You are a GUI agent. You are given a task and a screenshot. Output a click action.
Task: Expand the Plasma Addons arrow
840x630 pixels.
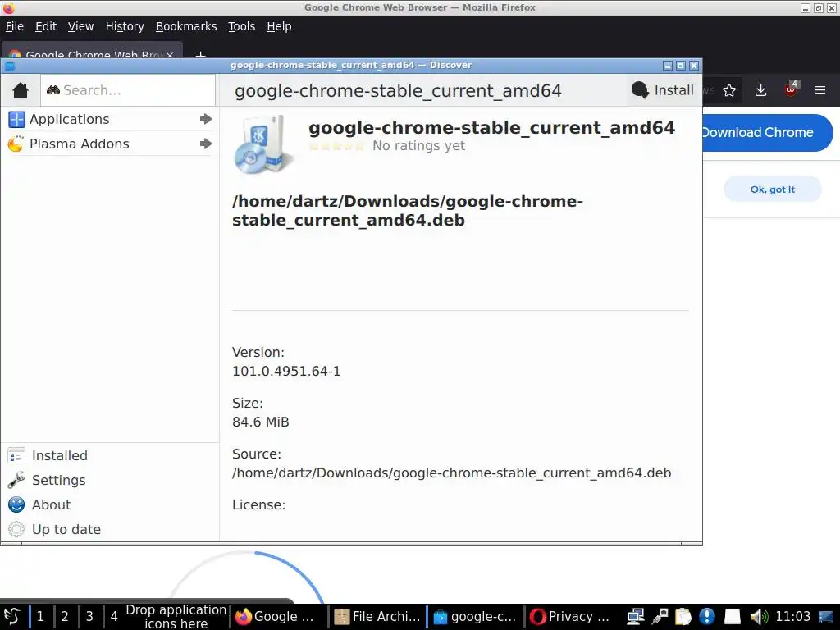[206, 144]
